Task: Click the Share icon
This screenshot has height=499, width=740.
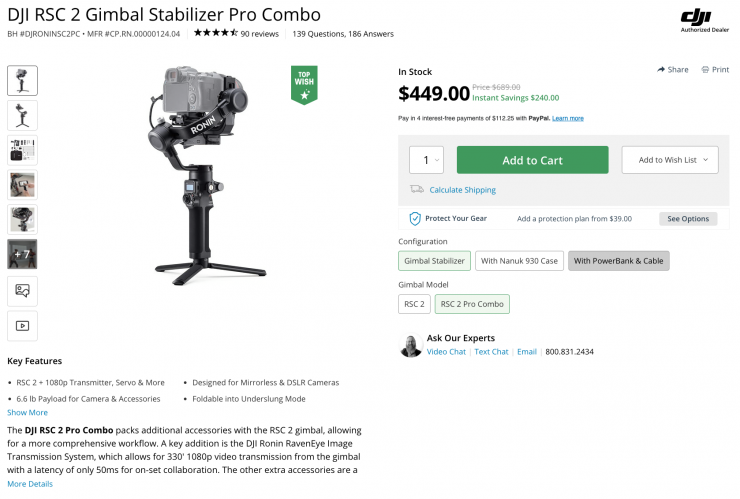Action: [x=662, y=70]
